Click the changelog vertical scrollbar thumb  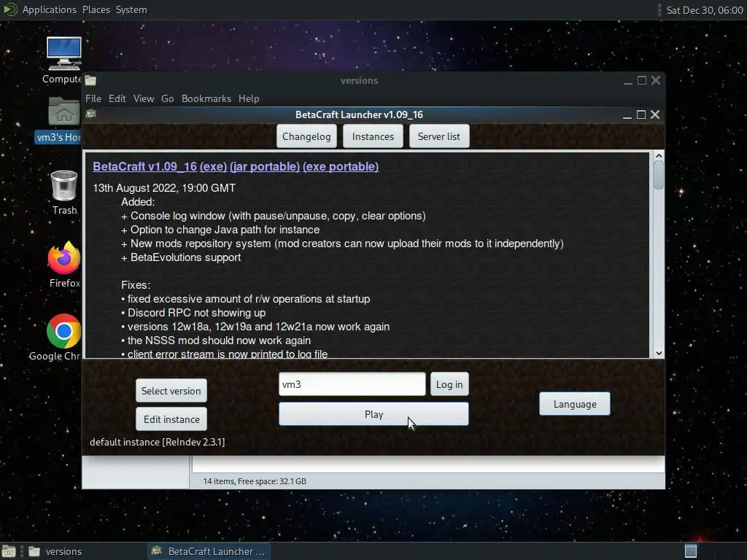[659, 175]
